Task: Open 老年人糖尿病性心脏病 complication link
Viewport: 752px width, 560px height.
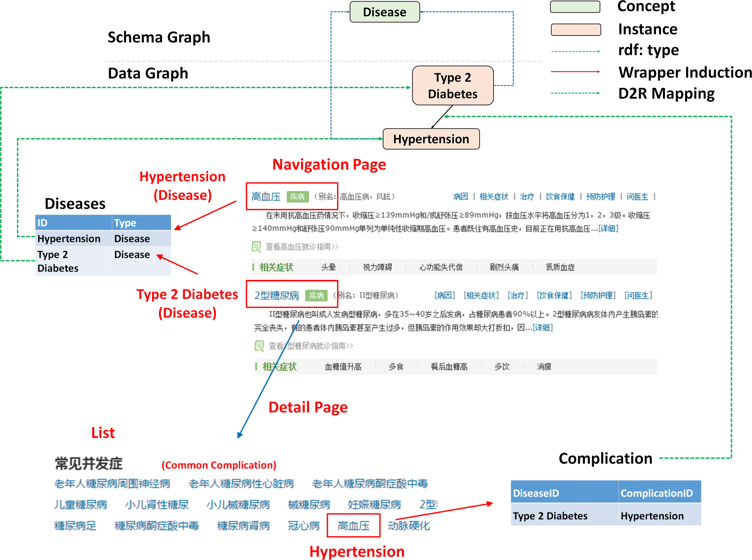Action: (x=241, y=483)
